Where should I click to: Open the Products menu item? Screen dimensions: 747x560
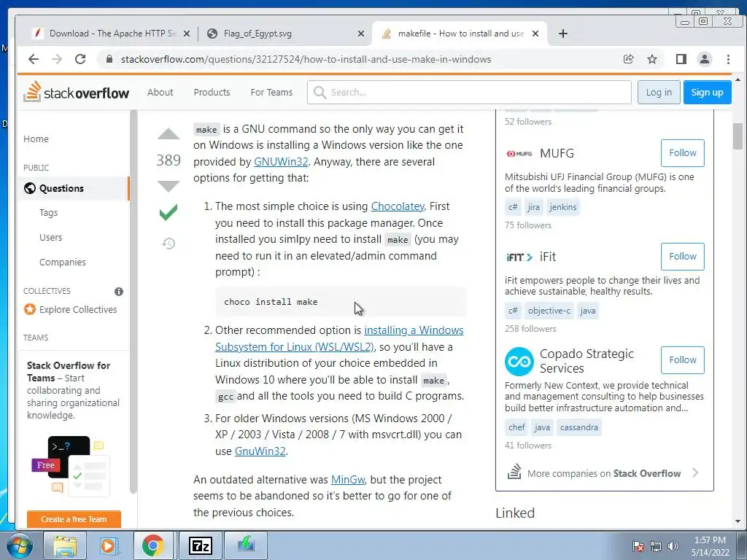(212, 93)
